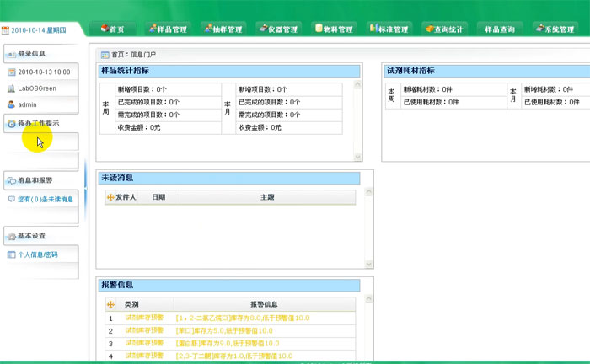
Task: Click the 仪器管理 instrument icon
Action: 264,29
